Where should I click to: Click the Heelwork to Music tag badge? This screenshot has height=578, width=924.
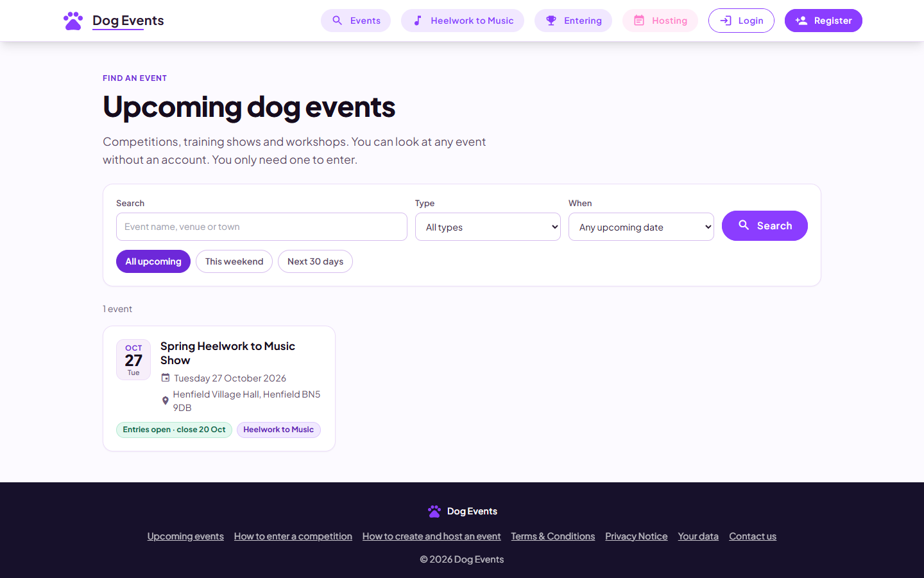pos(278,430)
